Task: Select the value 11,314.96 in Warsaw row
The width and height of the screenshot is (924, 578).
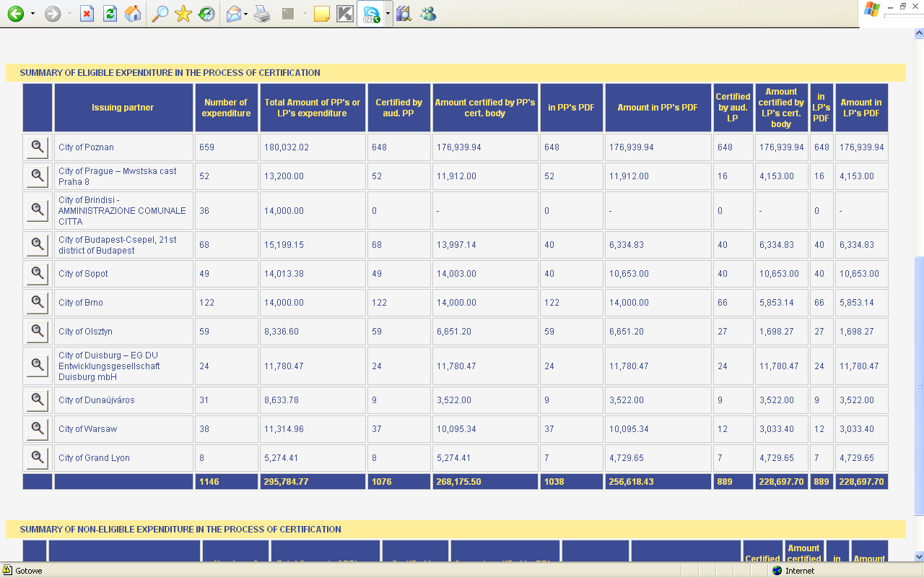Action: pos(284,429)
